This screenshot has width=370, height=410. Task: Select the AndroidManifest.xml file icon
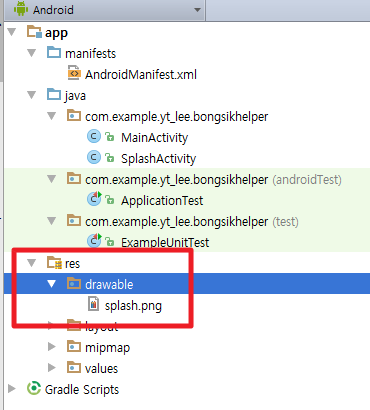coord(74,73)
